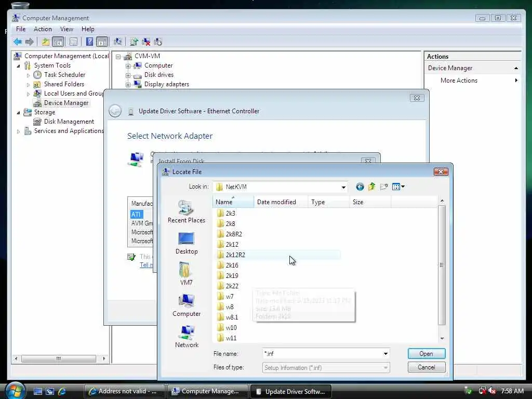
Task: Open Recent Places in the places bar
Action: [x=187, y=212]
